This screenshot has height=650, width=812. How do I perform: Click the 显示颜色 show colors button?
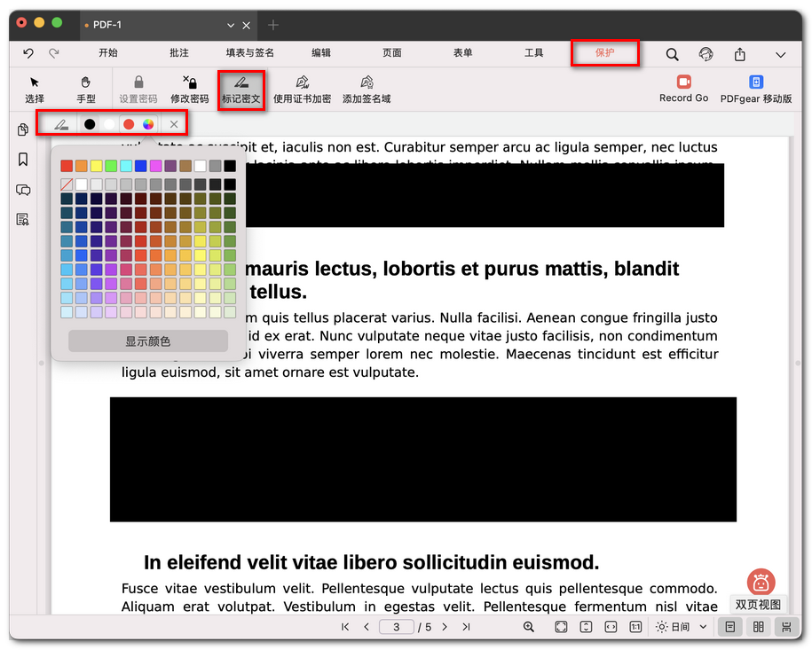[148, 341]
